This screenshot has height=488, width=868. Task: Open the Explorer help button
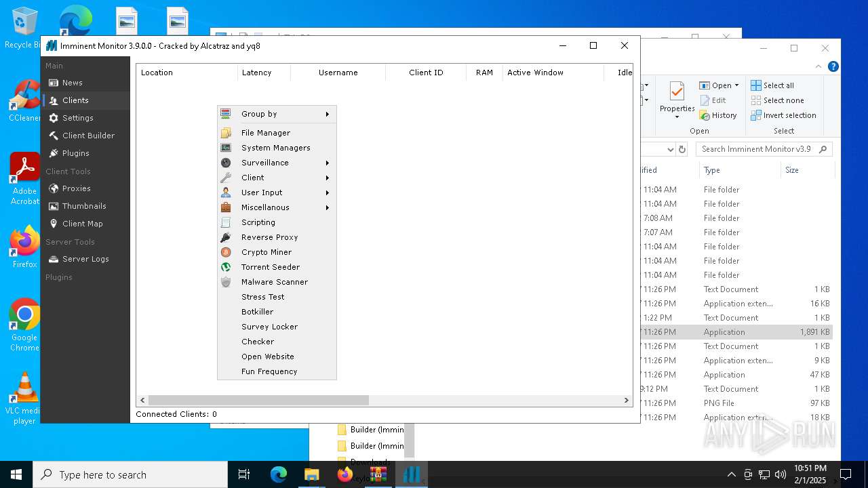pos(833,66)
